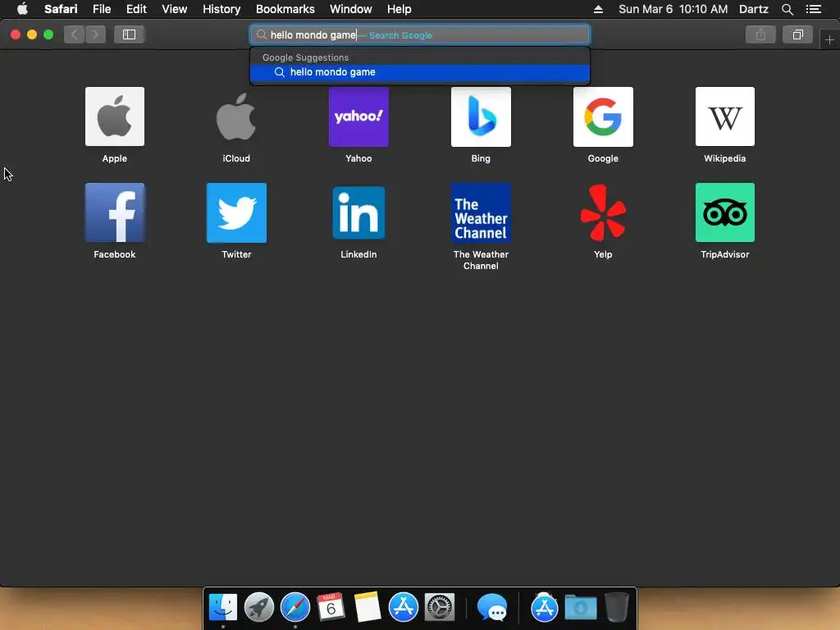Image resolution: width=840 pixels, height=630 pixels.
Task: Show the tab overview
Action: tap(797, 34)
